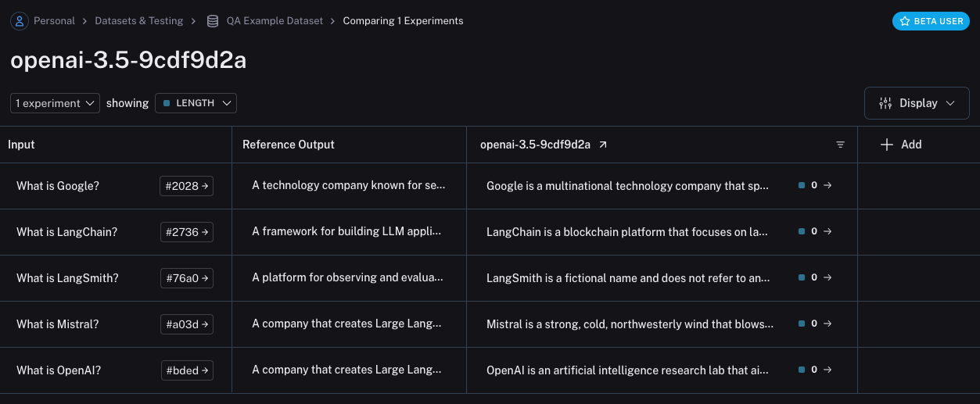The height and width of the screenshot is (404, 980).
Task: Click the filter icon in experiment column
Action: tap(840, 145)
